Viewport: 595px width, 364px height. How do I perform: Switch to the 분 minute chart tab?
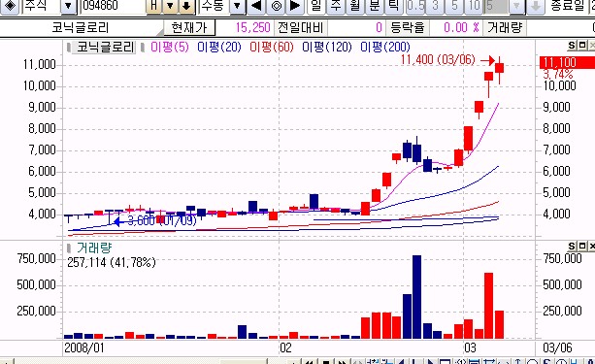(375, 6)
